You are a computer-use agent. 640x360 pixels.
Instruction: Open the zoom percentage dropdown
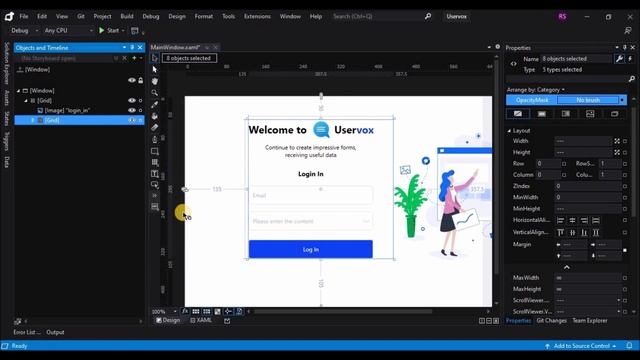(175, 311)
